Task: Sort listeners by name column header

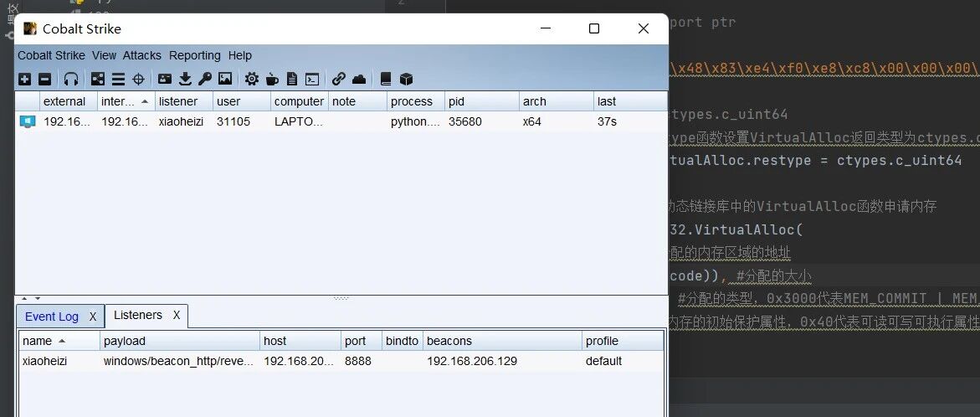Action: coord(59,342)
